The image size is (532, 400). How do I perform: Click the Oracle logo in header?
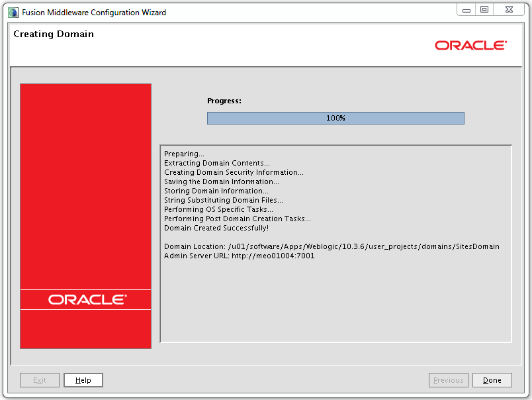[471, 46]
